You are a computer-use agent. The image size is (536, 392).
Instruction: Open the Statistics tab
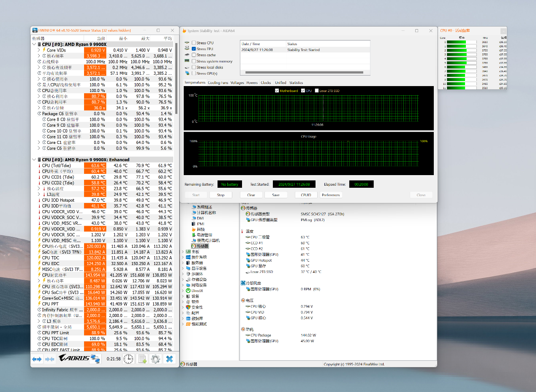(x=296, y=83)
